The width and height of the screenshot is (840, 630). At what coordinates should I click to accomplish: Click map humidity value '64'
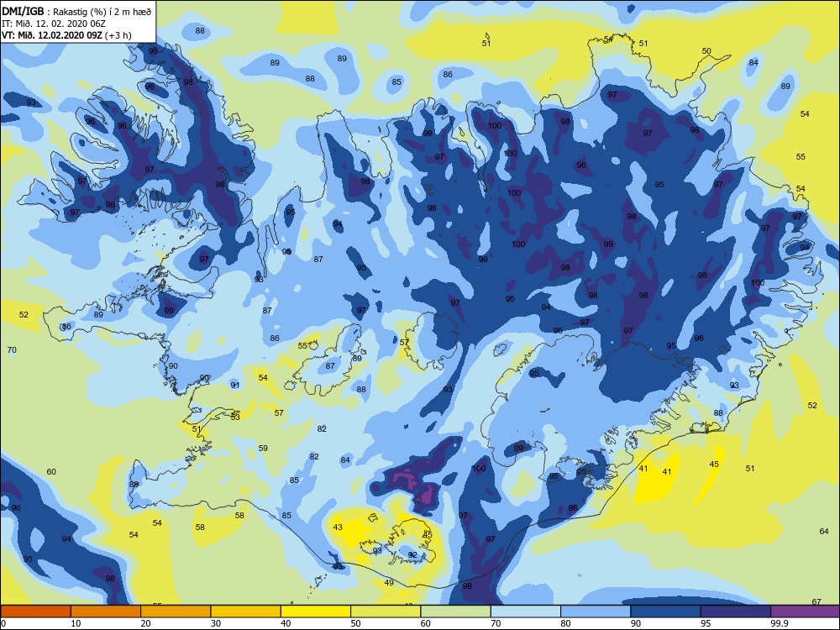pyautogui.click(x=824, y=532)
